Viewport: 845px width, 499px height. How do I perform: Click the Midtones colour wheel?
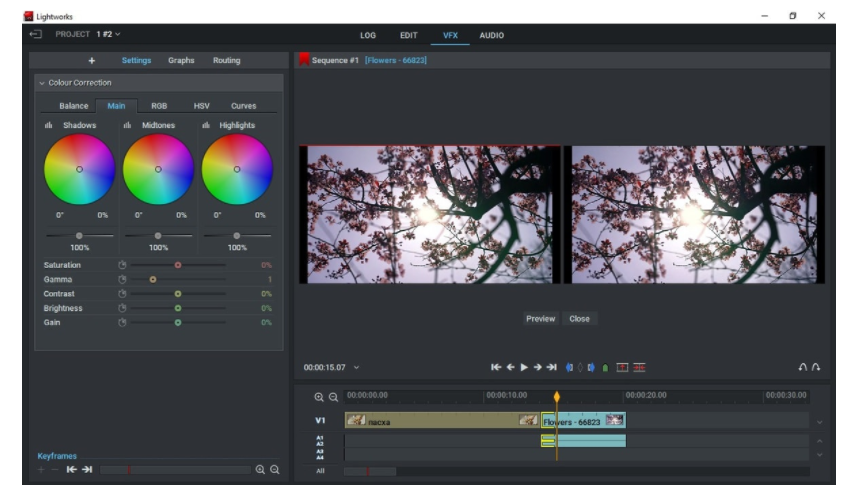[158, 169]
